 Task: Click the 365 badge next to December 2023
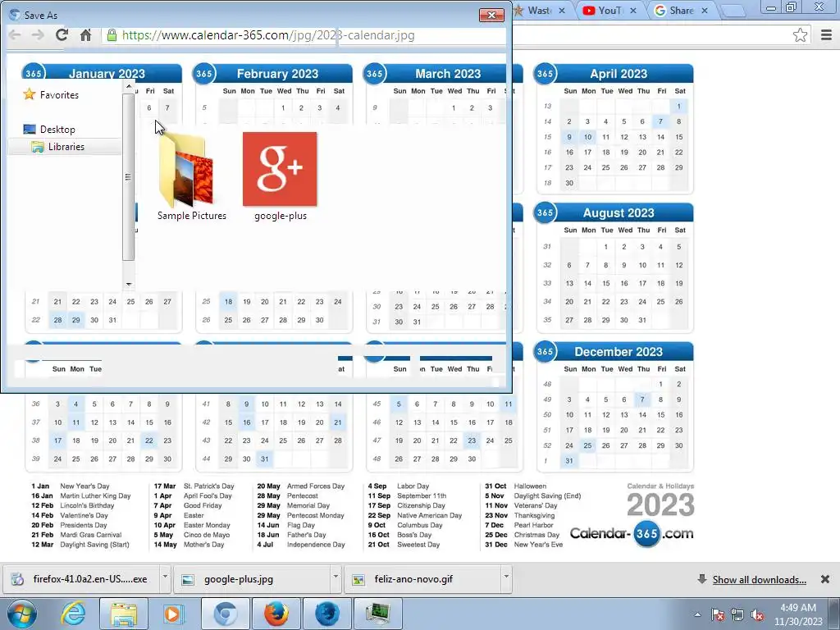point(545,351)
